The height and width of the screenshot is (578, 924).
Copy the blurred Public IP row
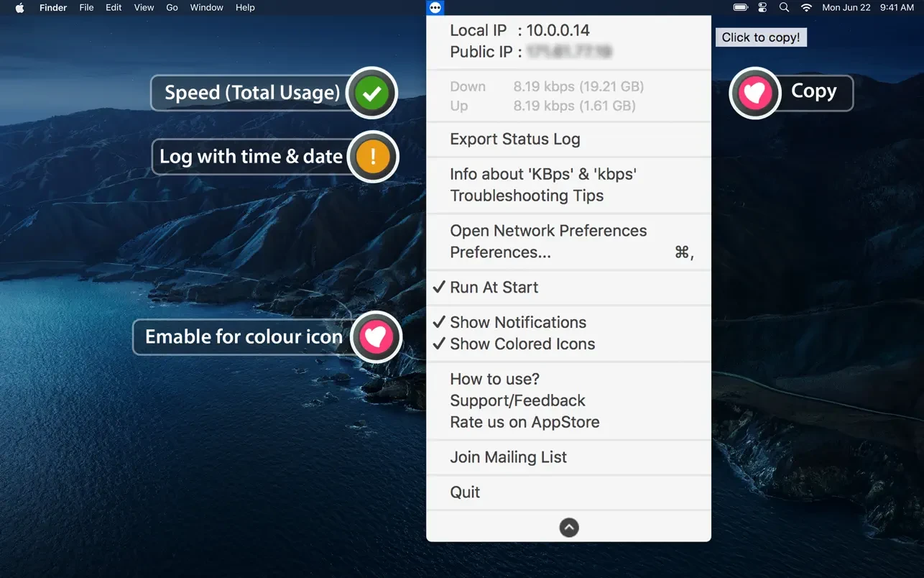568,52
